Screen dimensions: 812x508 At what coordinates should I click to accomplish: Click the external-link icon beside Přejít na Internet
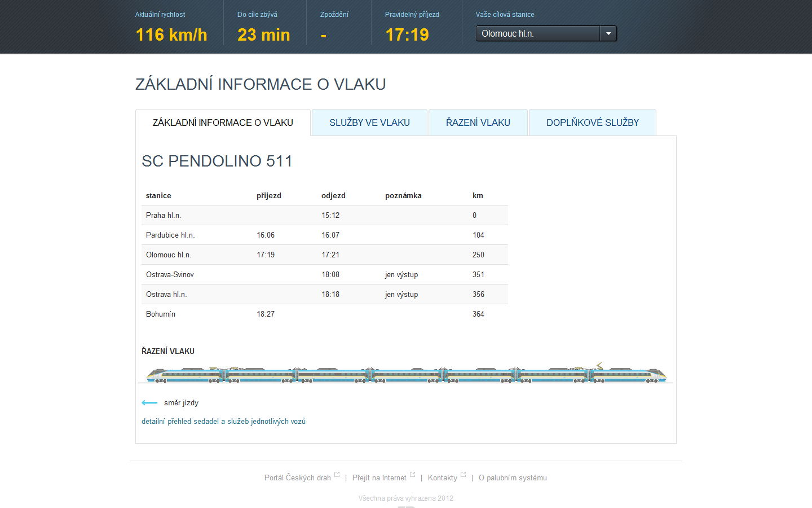(412, 475)
